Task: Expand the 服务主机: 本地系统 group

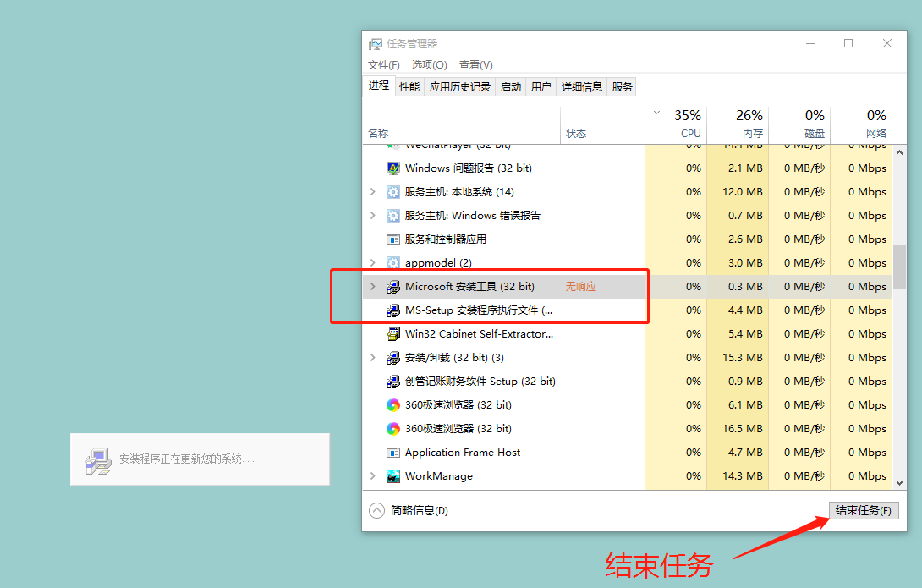Action: (373, 192)
